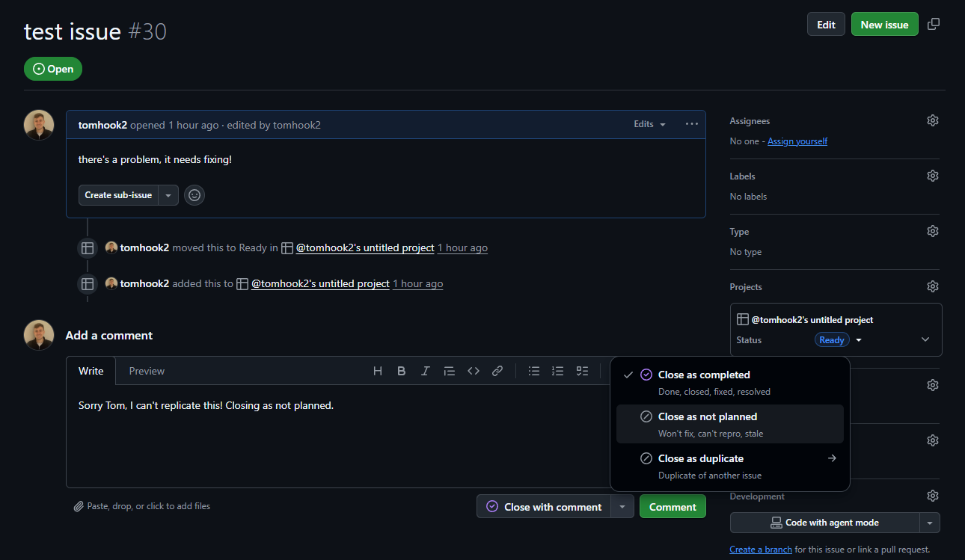This screenshot has width=965, height=560.
Task: Open the Ready status dropdown
Action: (859, 340)
